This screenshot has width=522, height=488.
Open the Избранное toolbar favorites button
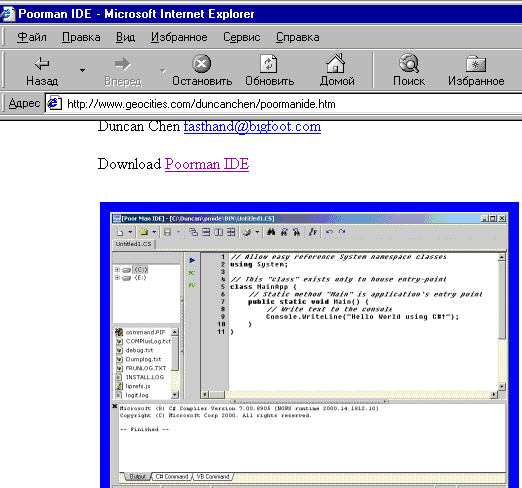[476, 71]
